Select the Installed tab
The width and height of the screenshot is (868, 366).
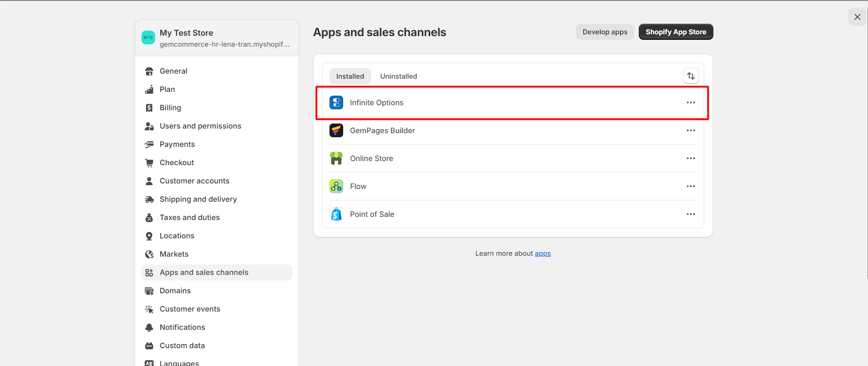point(350,76)
